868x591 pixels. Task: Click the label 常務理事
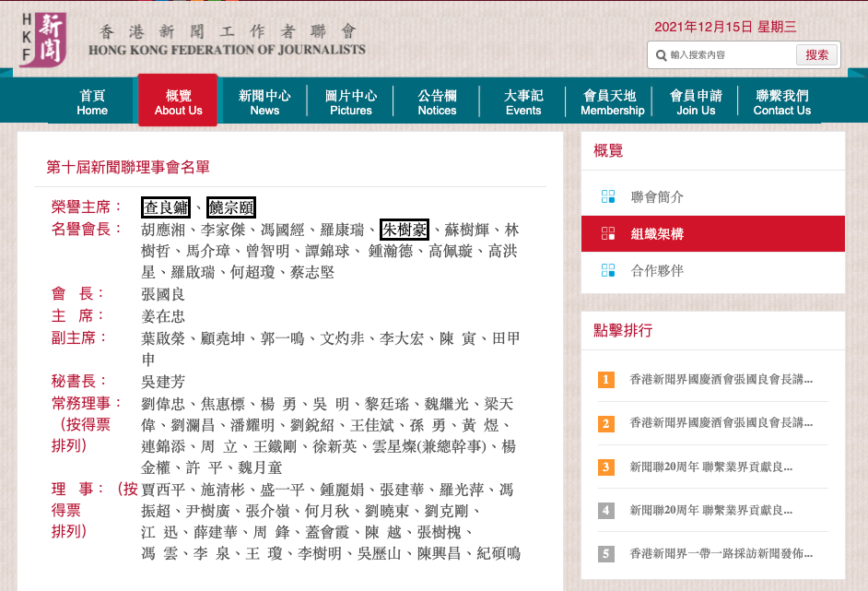(86, 403)
